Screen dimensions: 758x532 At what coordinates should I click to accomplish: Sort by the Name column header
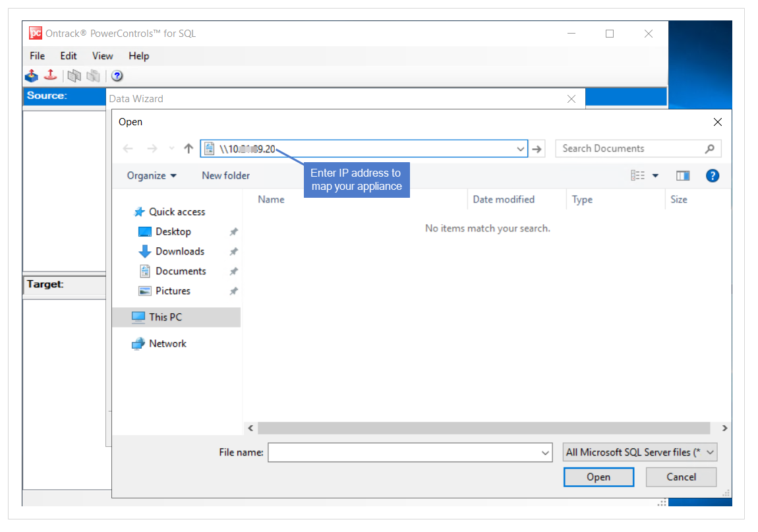pyautogui.click(x=271, y=200)
